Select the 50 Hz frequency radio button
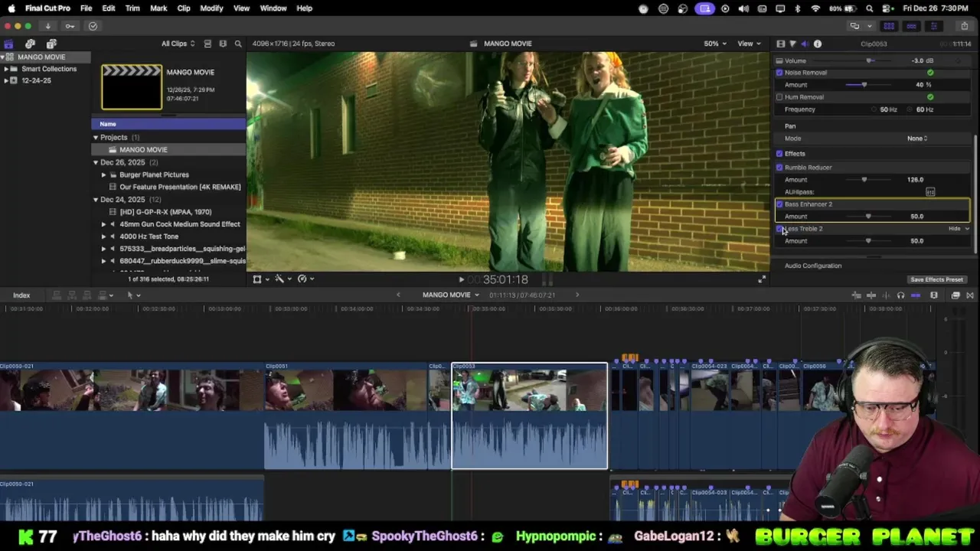The height and width of the screenshot is (551, 980). [874, 109]
